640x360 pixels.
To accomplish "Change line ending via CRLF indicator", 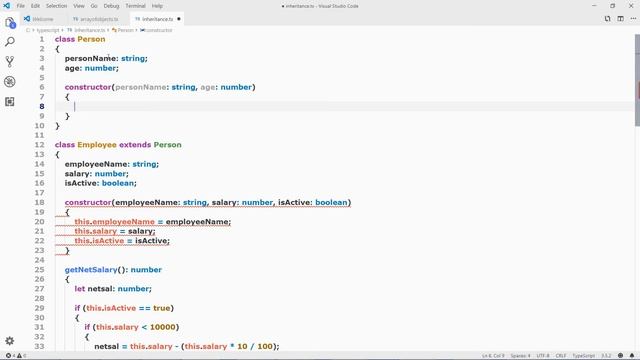I will click(561, 356).
